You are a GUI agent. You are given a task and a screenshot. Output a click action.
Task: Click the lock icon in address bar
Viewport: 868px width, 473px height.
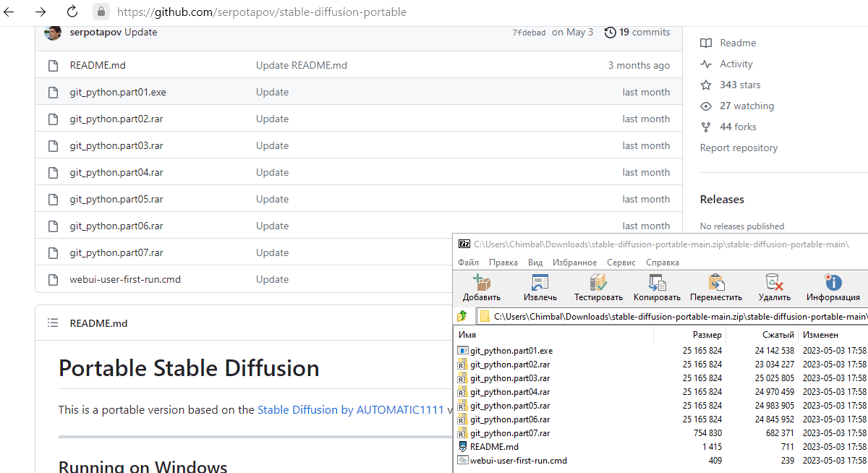[102, 12]
